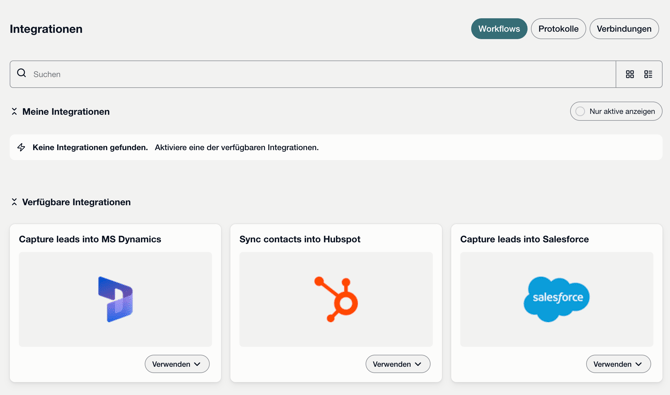Switch to grid view layout

click(x=630, y=74)
